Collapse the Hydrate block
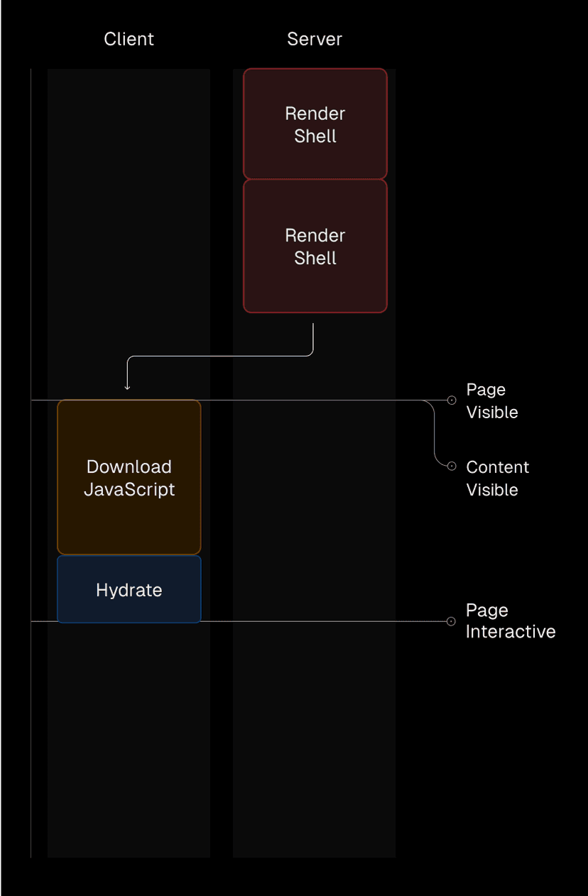 (129, 589)
